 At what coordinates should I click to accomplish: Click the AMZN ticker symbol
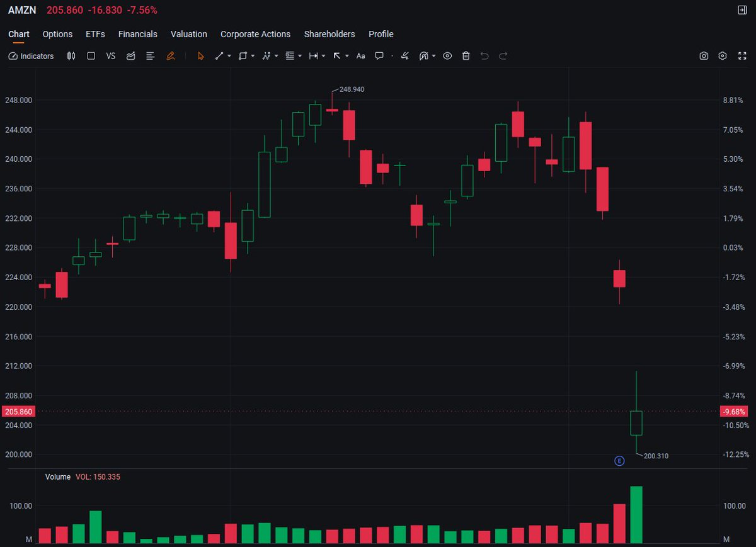(23, 10)
